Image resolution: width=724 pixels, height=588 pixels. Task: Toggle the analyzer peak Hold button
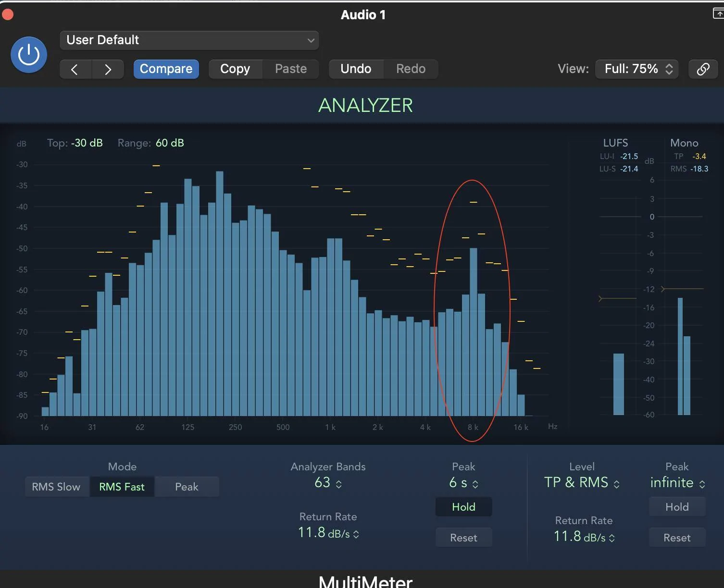click(x=463, y=507)
